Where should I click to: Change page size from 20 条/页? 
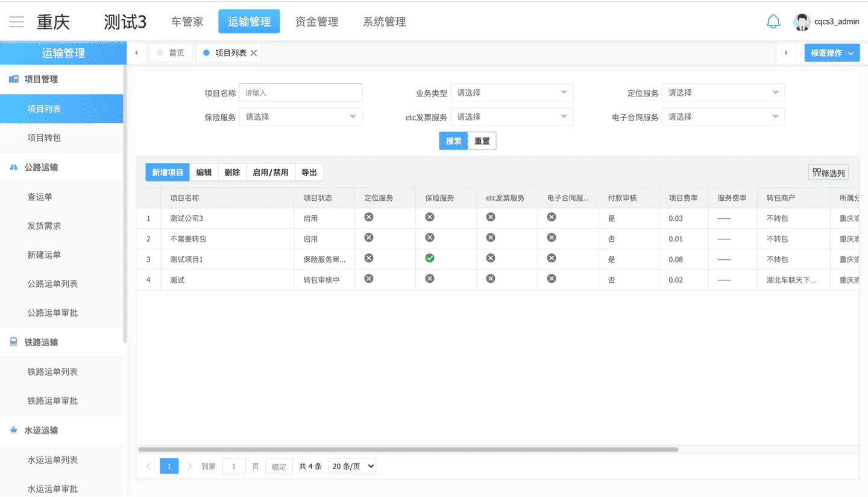(352, 466)
